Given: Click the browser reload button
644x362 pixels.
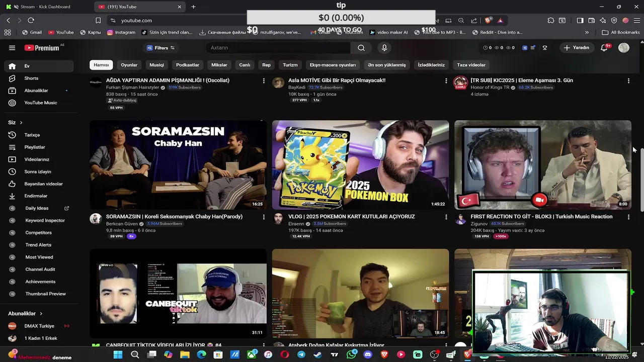Looking at the screenshot, I should click(31, 20).
